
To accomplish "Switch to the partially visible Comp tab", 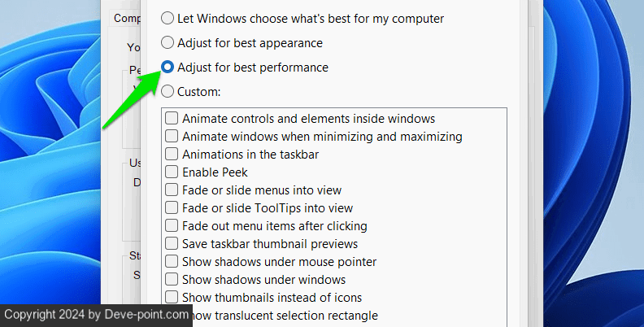I will pos(125,18).
